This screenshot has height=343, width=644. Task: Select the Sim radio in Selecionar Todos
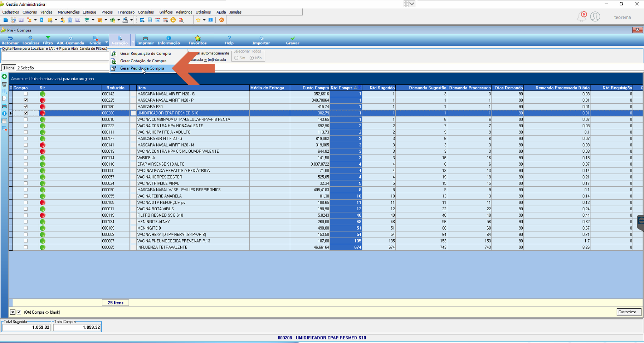pyautogui.click(x=236, y=58)
